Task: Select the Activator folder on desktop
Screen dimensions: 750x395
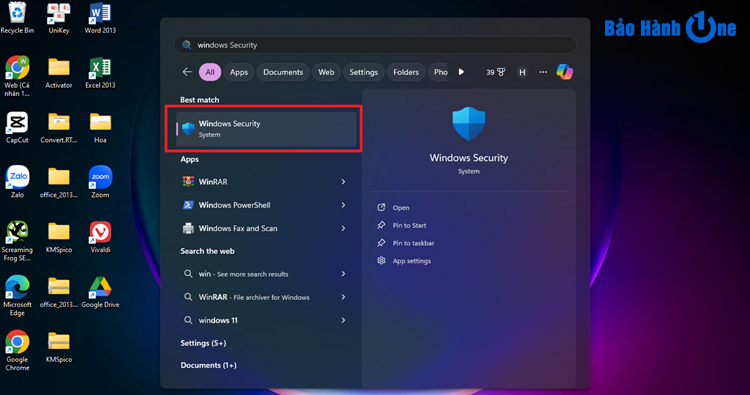Action: pyautogui.click(x=59, y=73)
